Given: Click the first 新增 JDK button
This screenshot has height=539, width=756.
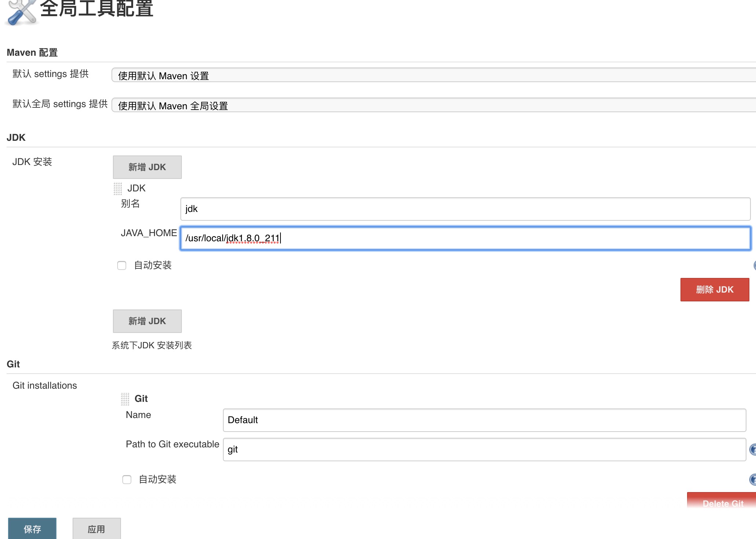Looking at the screenshot, I should tap(147, 167).
